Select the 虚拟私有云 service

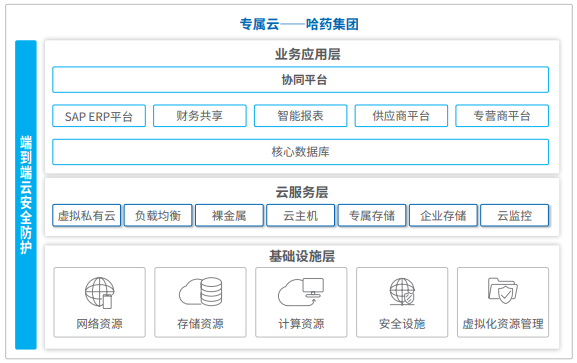86,215
